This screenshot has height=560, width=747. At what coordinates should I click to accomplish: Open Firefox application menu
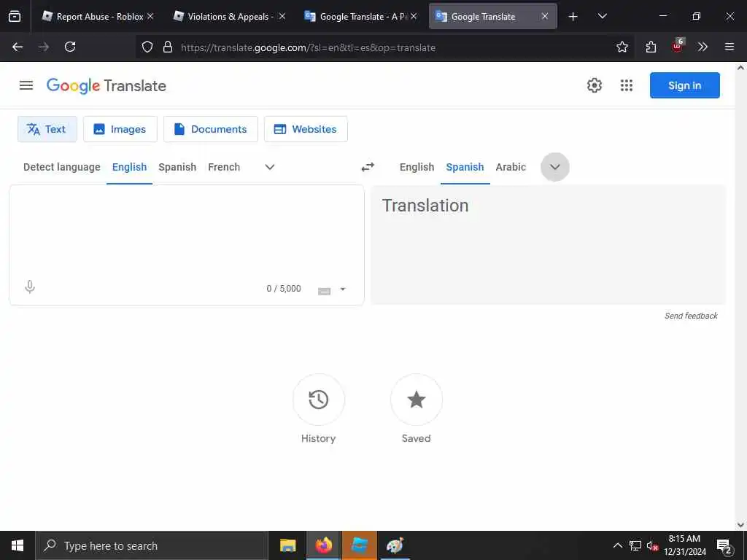(x=729, y=47)
